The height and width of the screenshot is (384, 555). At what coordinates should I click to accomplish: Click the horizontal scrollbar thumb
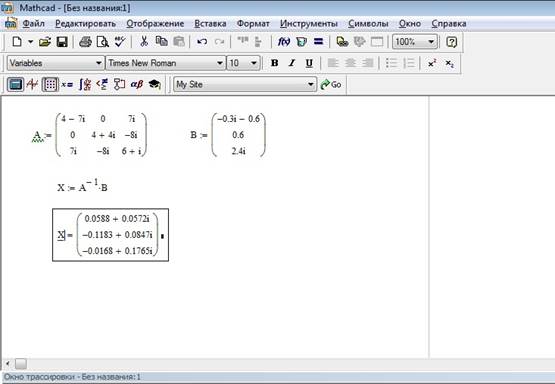point(21,363)
